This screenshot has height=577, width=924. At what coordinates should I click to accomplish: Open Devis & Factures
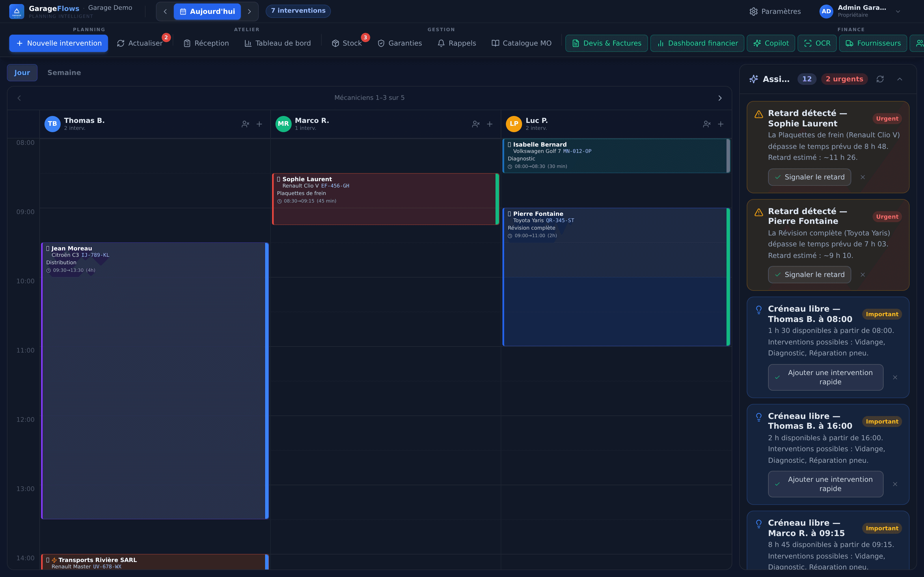coord(606,43)
